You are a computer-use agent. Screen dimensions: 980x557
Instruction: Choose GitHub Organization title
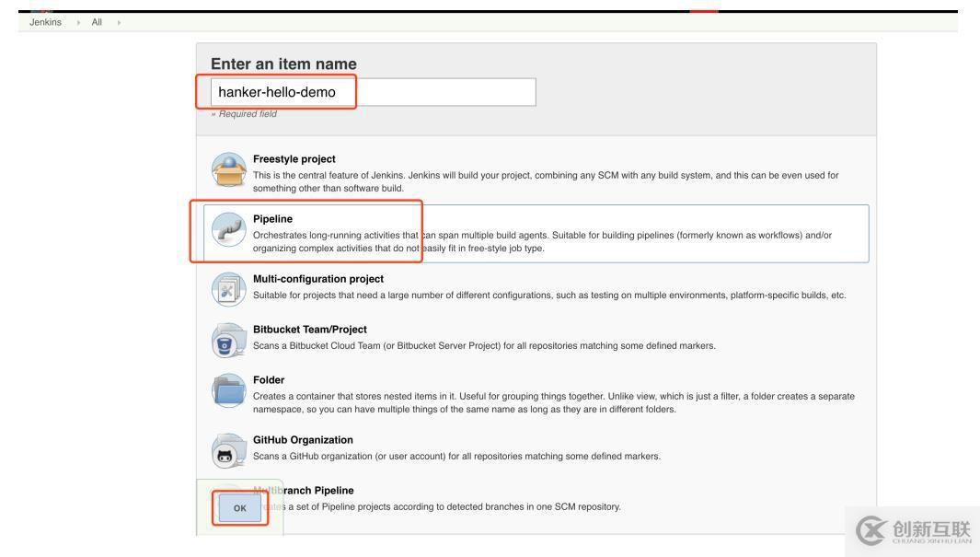pyautogui.click(x=303, y=440)
